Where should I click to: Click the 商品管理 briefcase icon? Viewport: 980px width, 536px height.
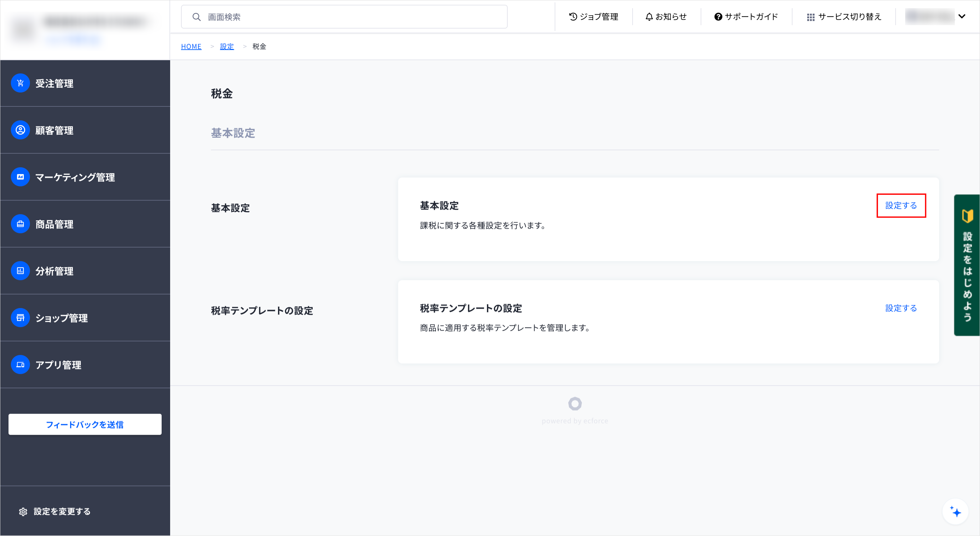[20, 224]
